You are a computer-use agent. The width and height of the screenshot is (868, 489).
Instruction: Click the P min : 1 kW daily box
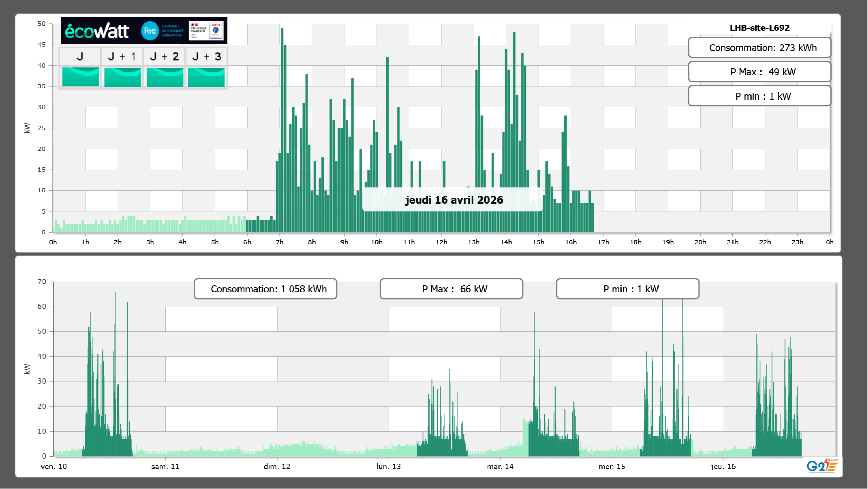coord(759,96)
